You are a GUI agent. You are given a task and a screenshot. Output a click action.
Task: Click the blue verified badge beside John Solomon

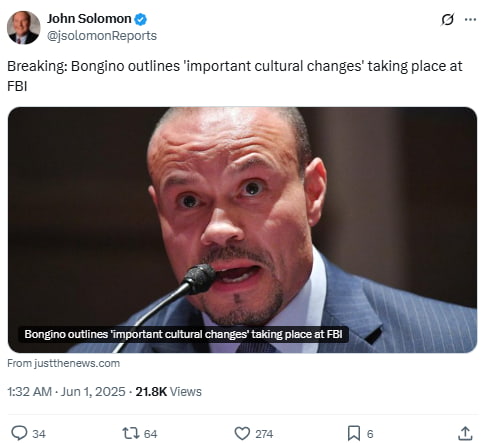click(140, 19)
